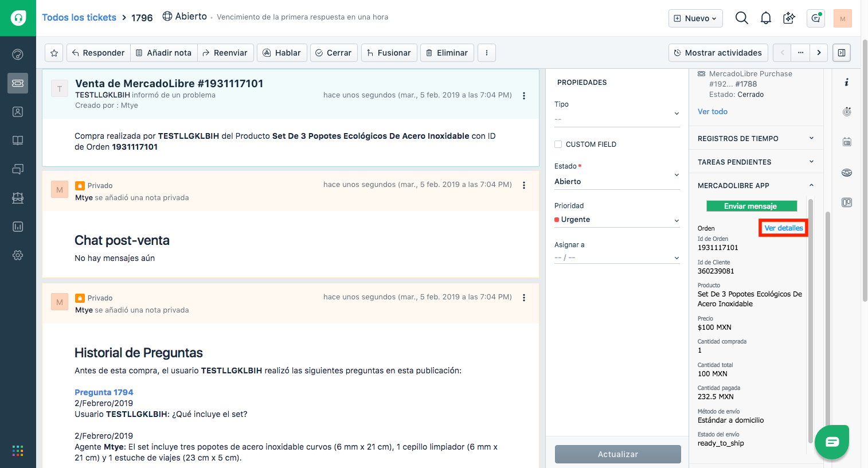Viewport: 868px width, 468px height.
Task: Open the Contacts icon in sidebar
Action: [18, 112]
